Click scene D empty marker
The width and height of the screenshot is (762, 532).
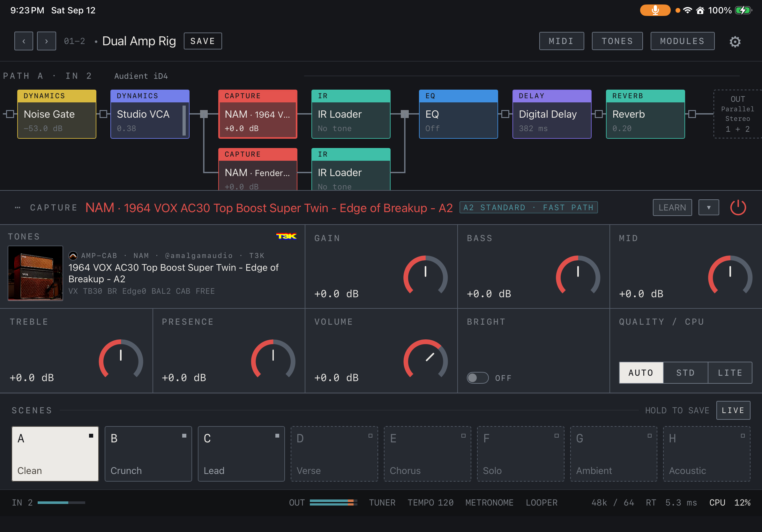[370, 436]
